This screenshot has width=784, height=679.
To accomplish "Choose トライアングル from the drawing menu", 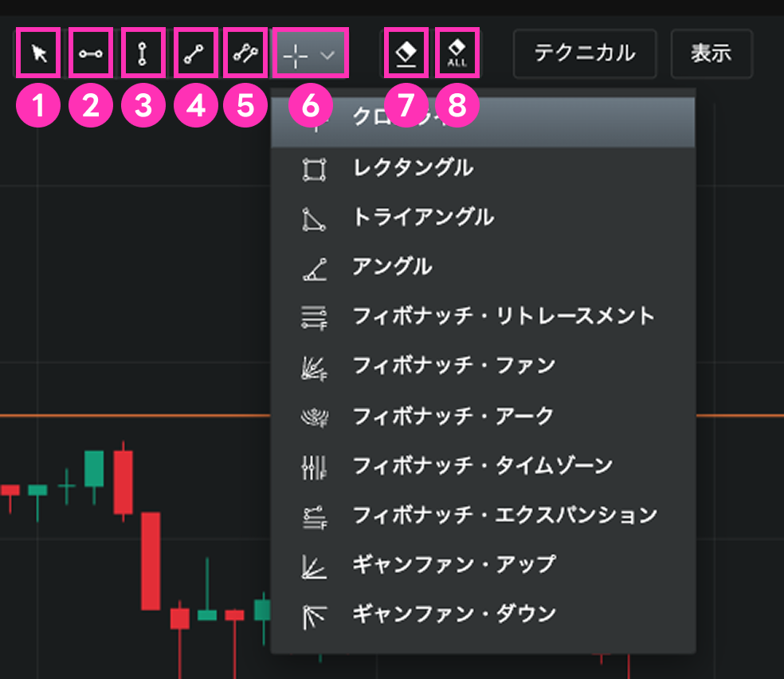I will (422, 218).
